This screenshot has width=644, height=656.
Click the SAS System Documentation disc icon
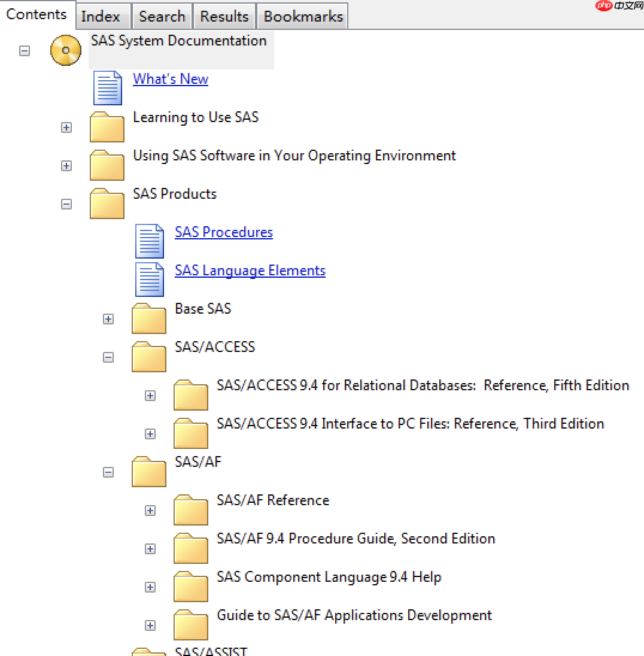(x=66, y=50)
